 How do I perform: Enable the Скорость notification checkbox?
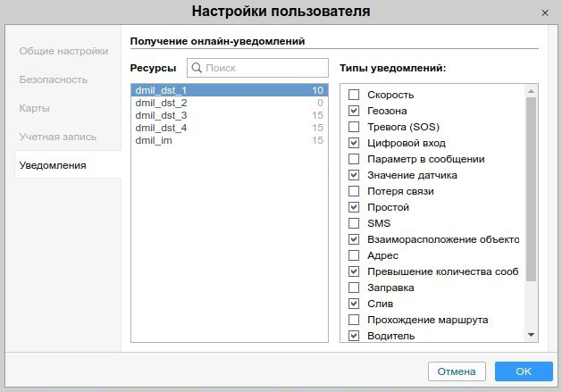click(354, 95)
